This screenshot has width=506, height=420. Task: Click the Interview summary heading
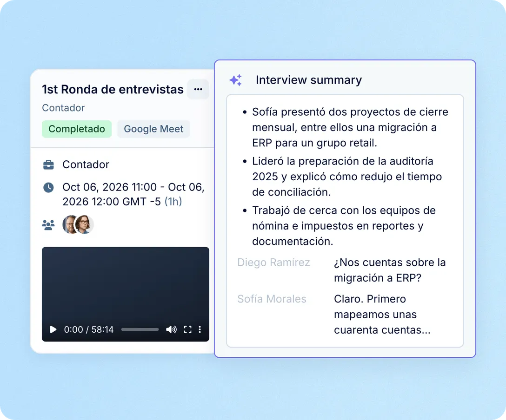[x=309, y=80]
